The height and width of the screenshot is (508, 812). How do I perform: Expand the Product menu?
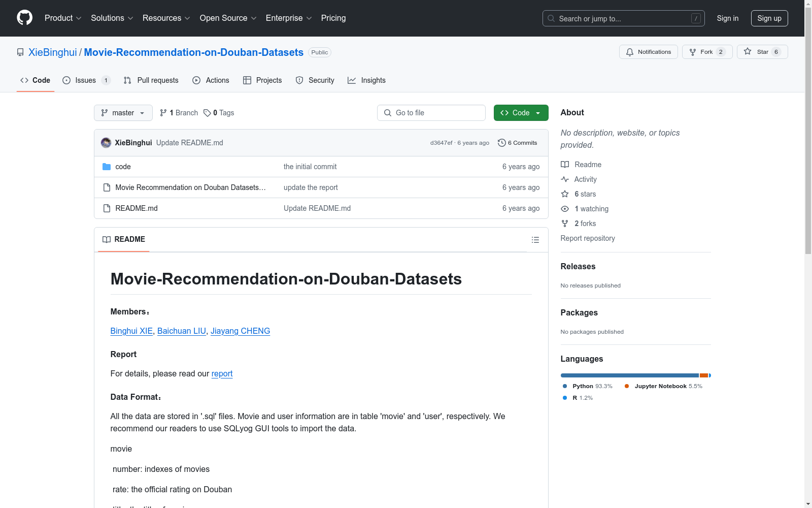63,18
